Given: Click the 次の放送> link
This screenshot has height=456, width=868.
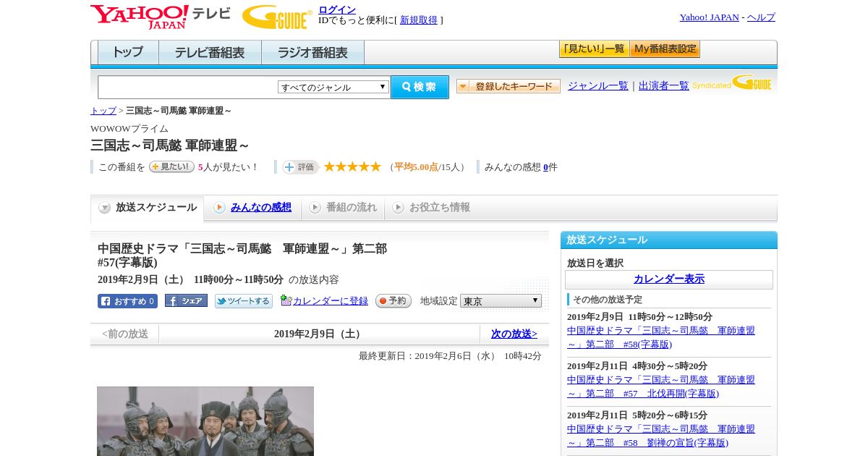Looking at the screenshot, I should pos(514,334).
